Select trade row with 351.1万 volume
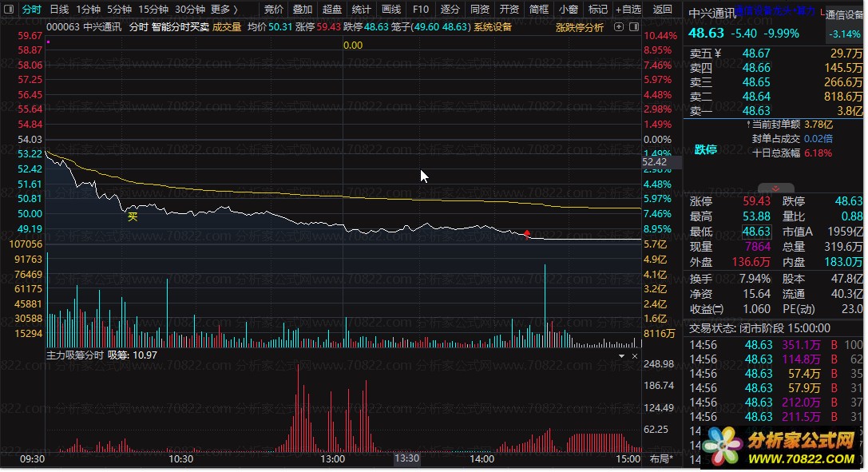The height and width of the screenshot is (472, 868). click(x=775, y=345)
